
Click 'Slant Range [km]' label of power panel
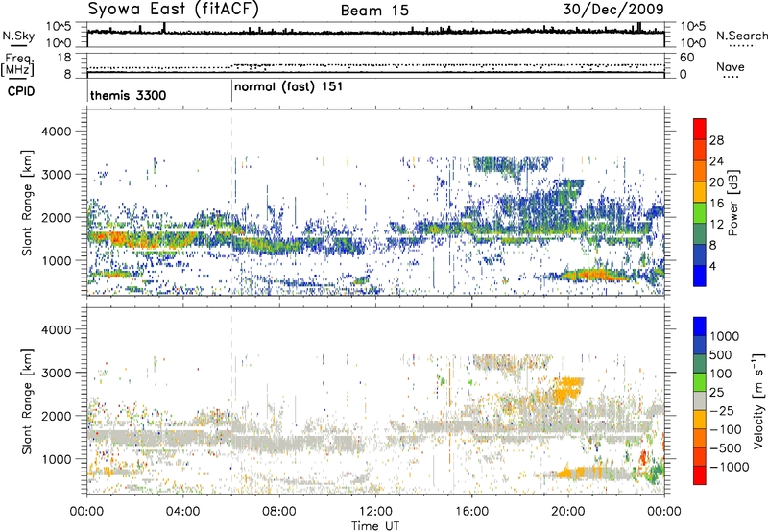pyautogui.click(x=27, y=203)
